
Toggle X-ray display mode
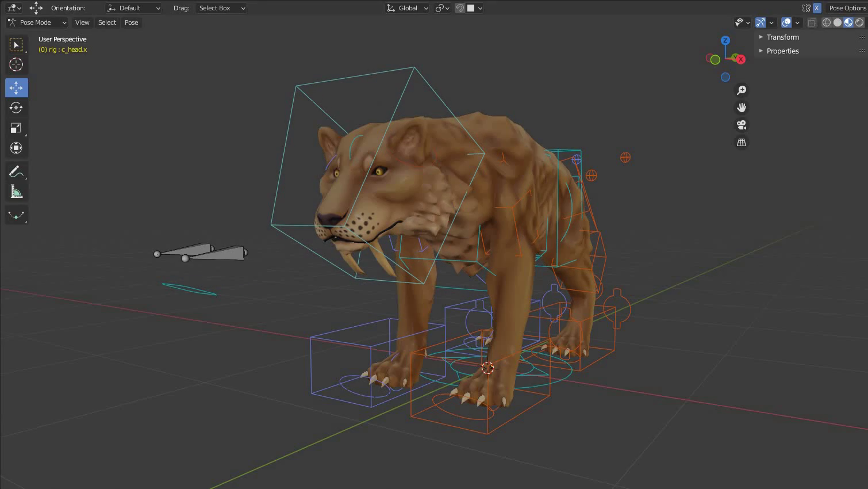[x=812, y=22]
